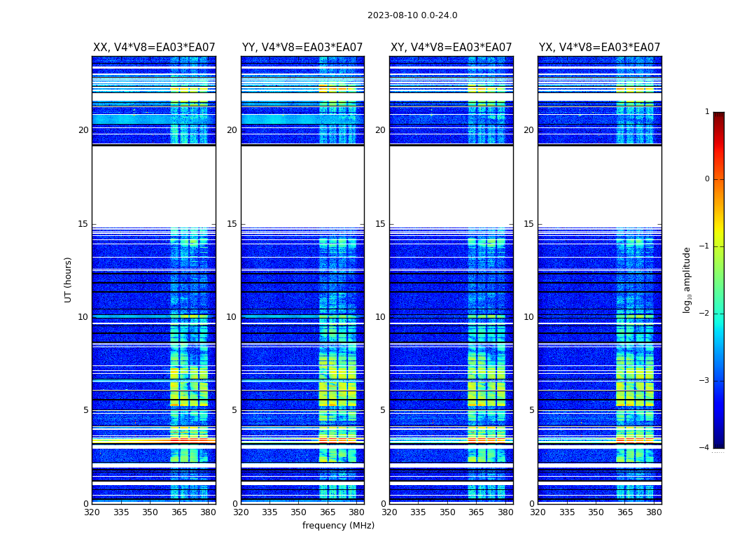Click the large white data gap in the XX panel
Image resolution: width=735 pixels, height=560 pixels.
[154, 186]
